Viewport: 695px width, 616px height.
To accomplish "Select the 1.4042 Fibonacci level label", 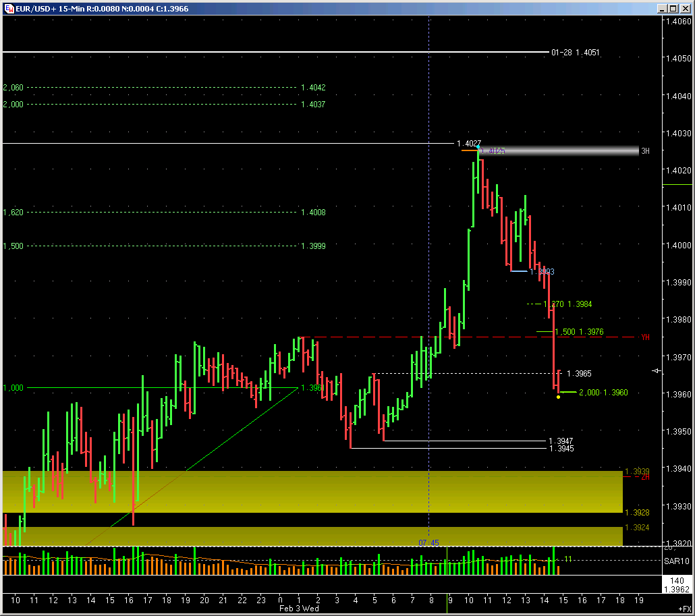I will (313, 87).
